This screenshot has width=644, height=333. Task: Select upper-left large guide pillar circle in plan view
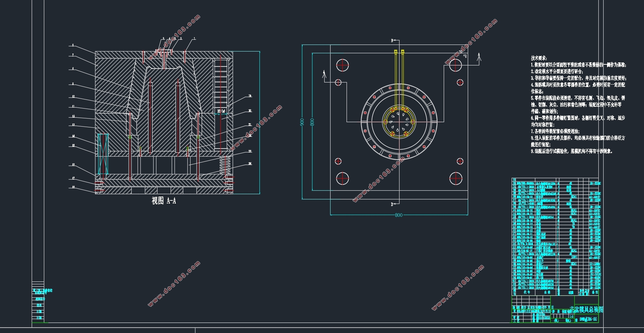coord(342,65)
